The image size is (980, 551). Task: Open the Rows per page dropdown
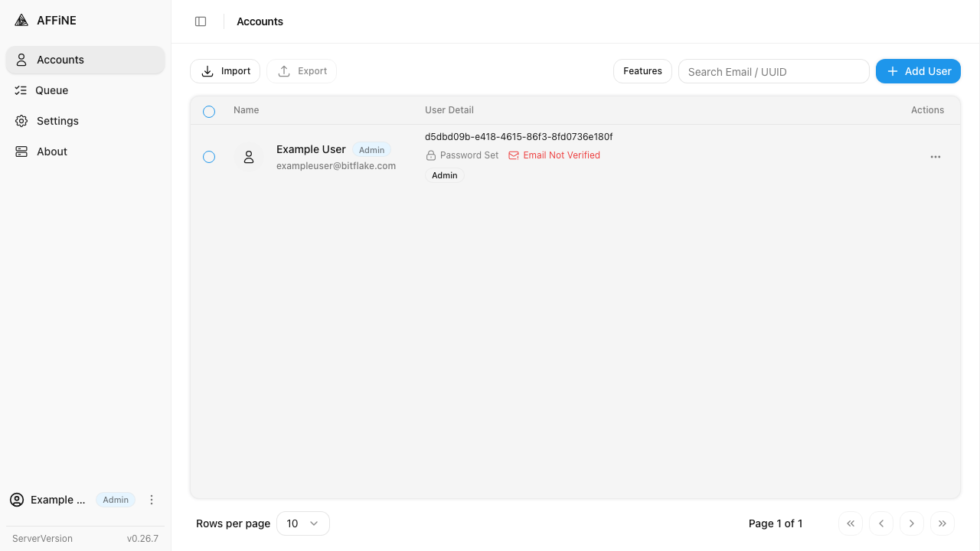pyautogui.click(x=303, y=523)
